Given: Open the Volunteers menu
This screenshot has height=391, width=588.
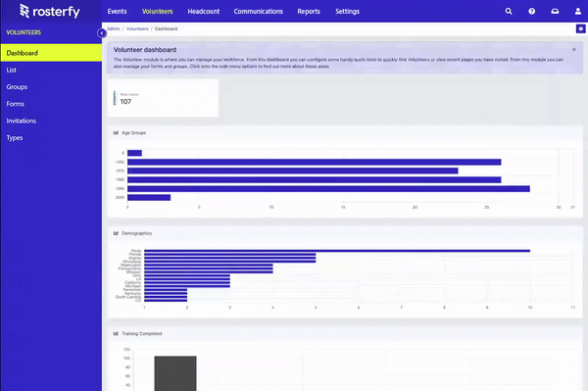Looking at the screenshot, I should coord(158,11).
